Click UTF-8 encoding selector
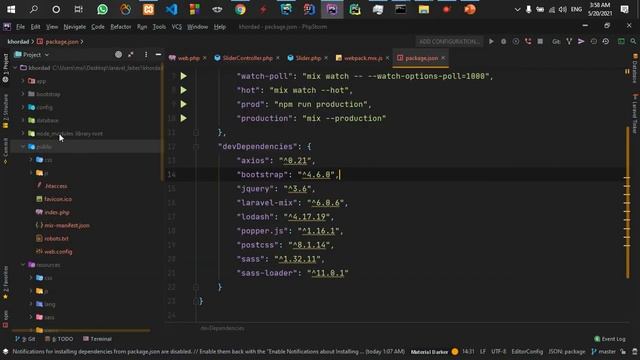 pyautogui.click(x=498, y=351)
